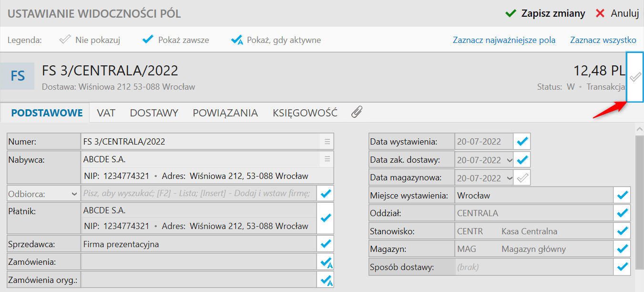Open the Data magazynowa date dropdown
This screenshot has width=644, height=292.
point(510,178)
